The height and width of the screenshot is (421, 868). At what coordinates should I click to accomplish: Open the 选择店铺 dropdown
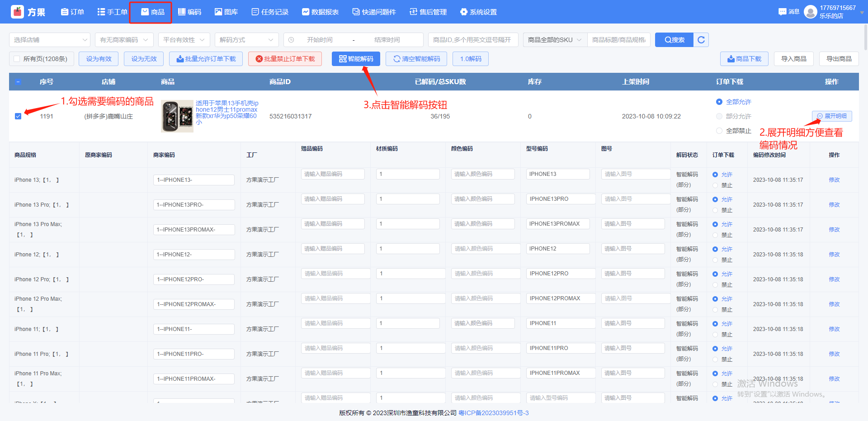50,40
